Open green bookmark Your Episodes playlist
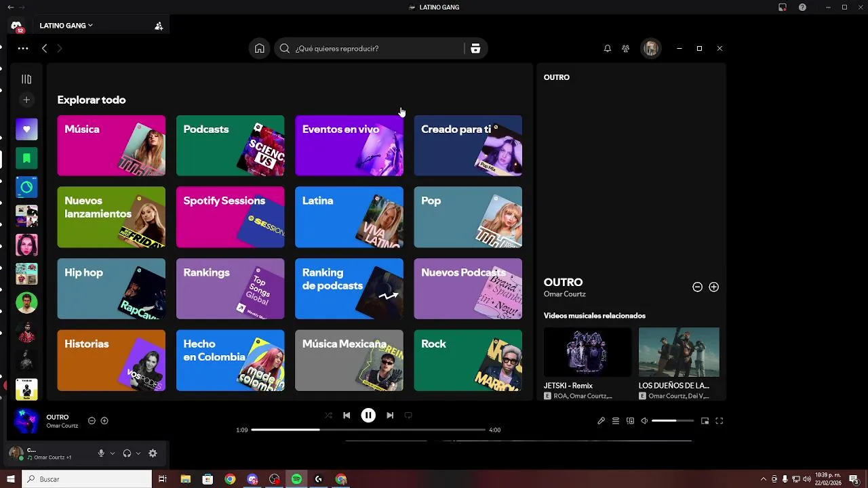 tap(26, 158)
